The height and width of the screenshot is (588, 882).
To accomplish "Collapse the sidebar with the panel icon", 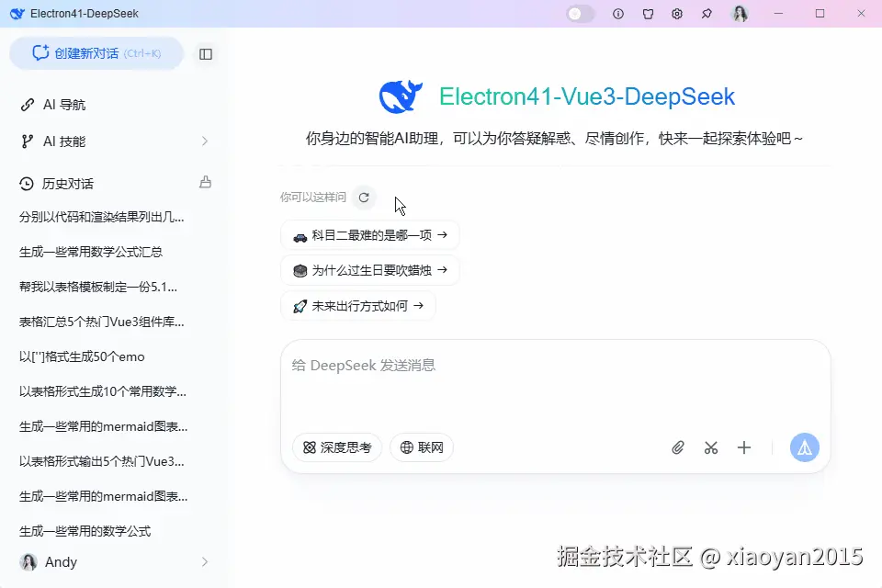I will pos(205,53).
